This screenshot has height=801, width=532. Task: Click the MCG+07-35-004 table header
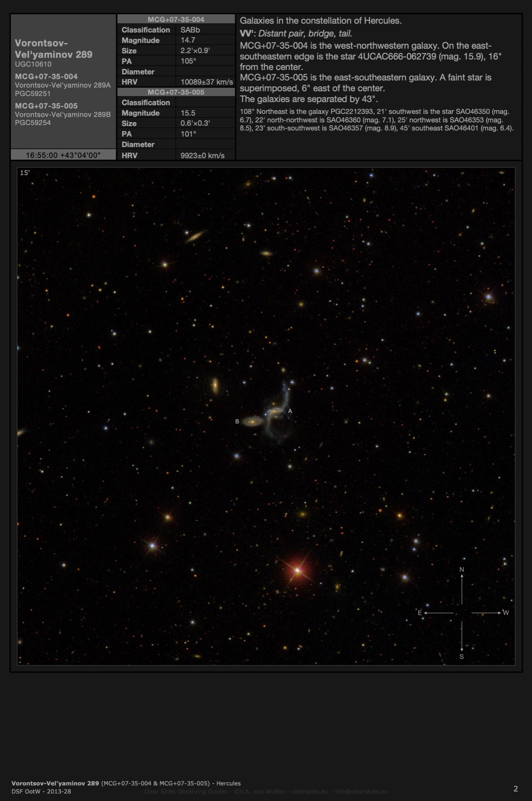[x=176, y=19]
